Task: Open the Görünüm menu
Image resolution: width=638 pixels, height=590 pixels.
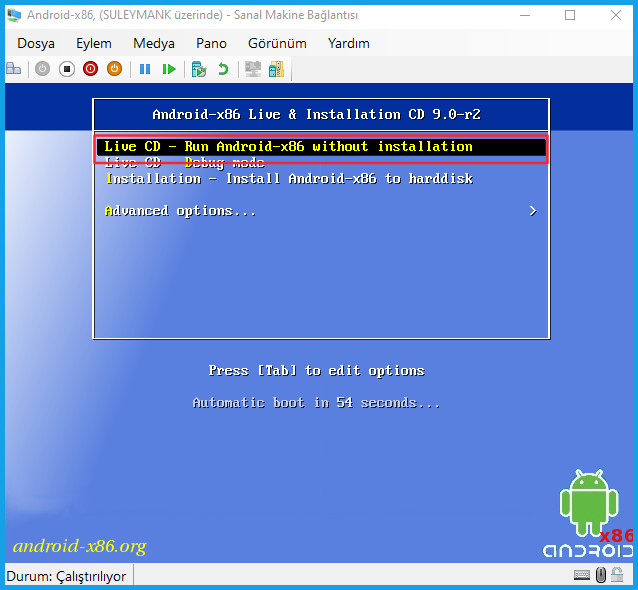Action: (277, 43)
